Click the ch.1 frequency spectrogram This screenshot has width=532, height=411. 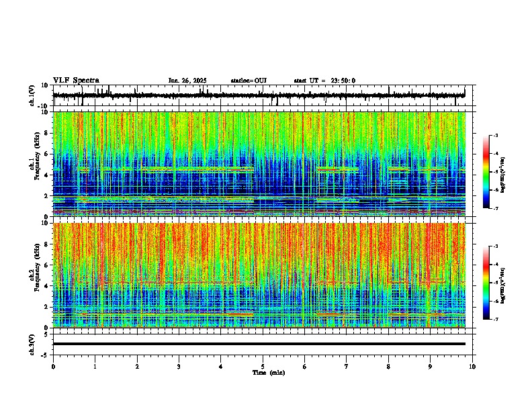coord(259,164)
